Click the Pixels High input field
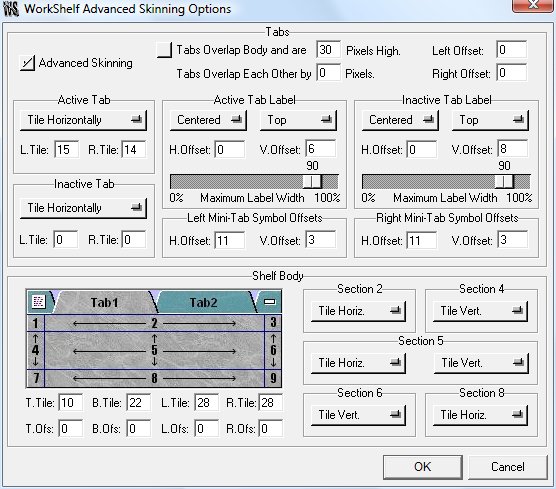The width and height of the screenshot is (556, 489). point(328,50)
